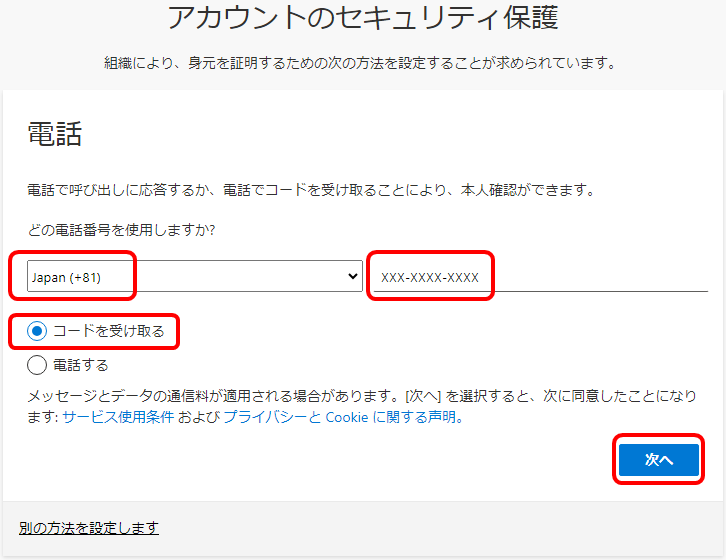The image size is (726, 560).
Task: Click the text starting 組織により、身元を証明
Action: tap(360, 63)
